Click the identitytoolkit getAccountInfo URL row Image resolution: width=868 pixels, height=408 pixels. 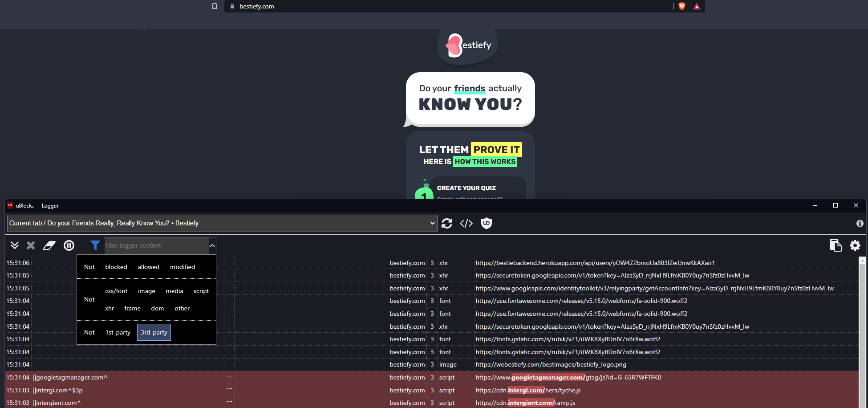(x=654, y=288)
